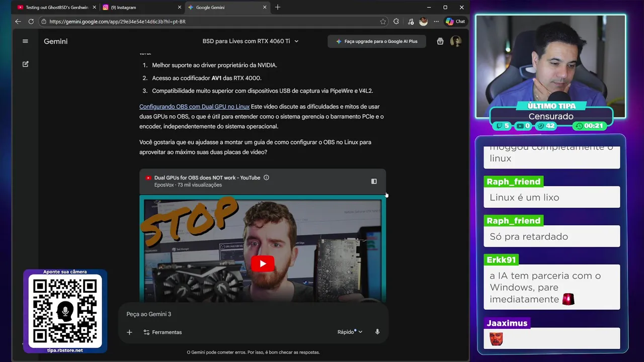
Task: Click the counter showing 42
Action: pyautogui.click(x=546, y=126)
